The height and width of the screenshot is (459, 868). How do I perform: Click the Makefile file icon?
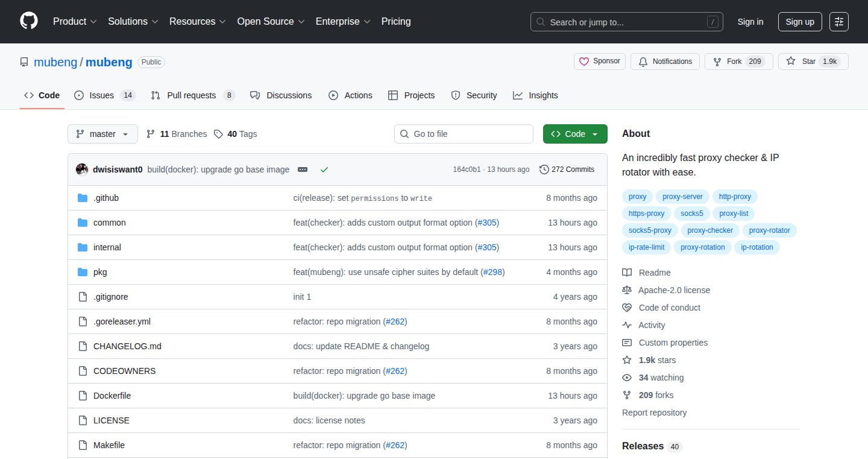(x=83, y=445)
